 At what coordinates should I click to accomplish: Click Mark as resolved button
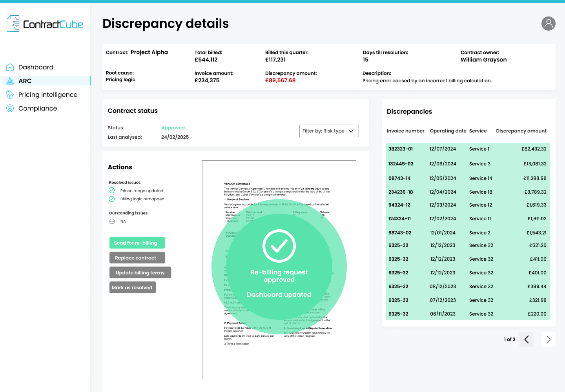(x=133, y=287)
